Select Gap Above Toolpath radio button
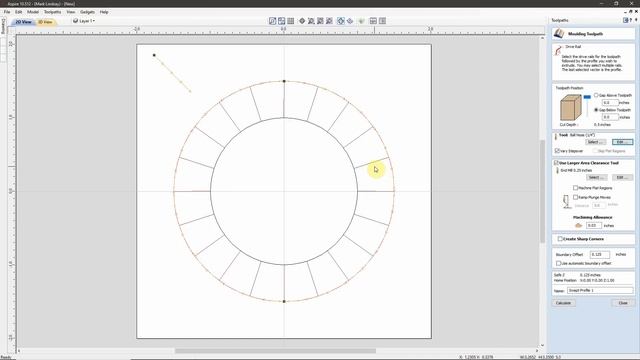640x360 pixels. coord(596,95)
